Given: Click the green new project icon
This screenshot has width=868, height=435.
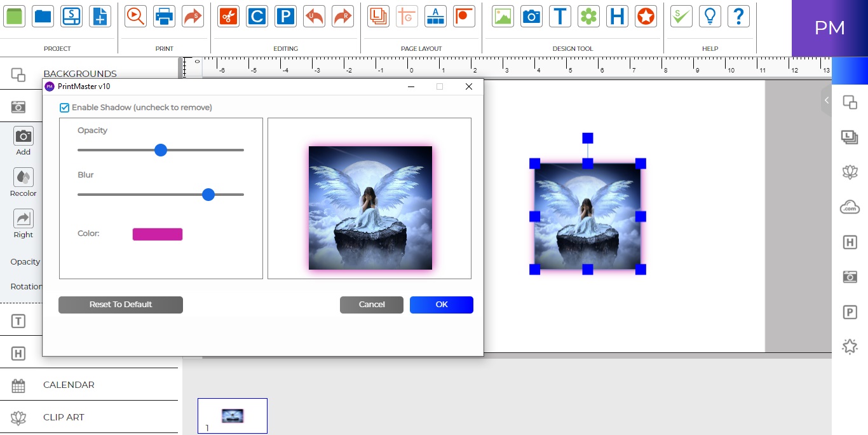Looking at the screenshot, I should [15, 16].
